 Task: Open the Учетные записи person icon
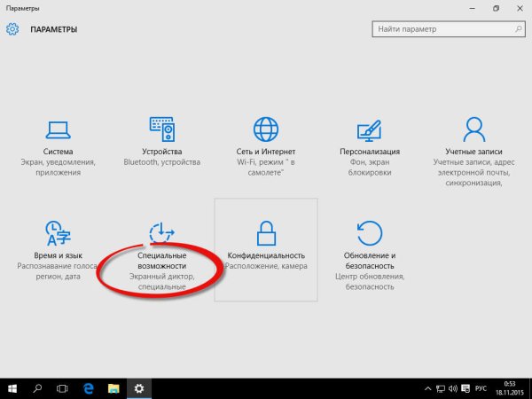(474, 129)
